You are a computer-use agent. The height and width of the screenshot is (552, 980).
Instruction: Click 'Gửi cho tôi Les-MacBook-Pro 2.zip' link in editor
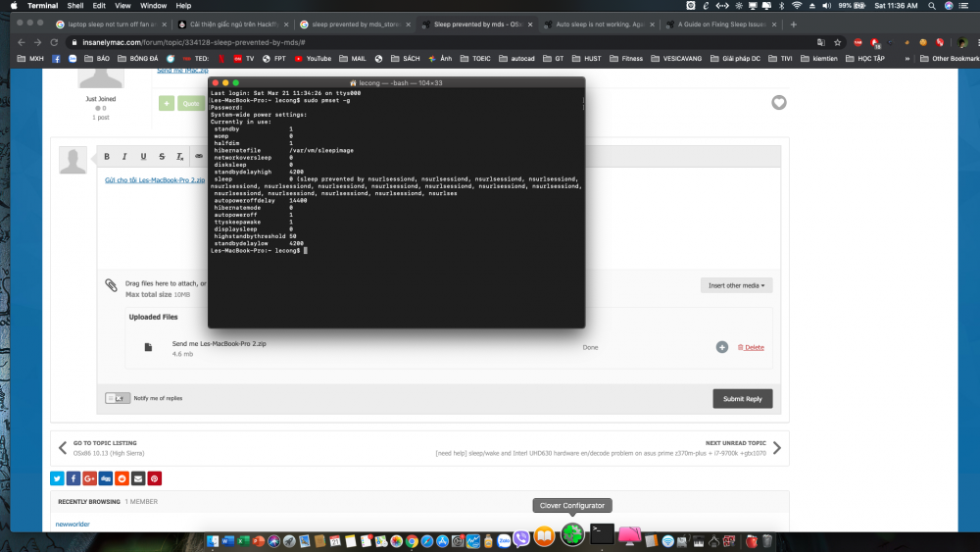(x=155, y=180)
